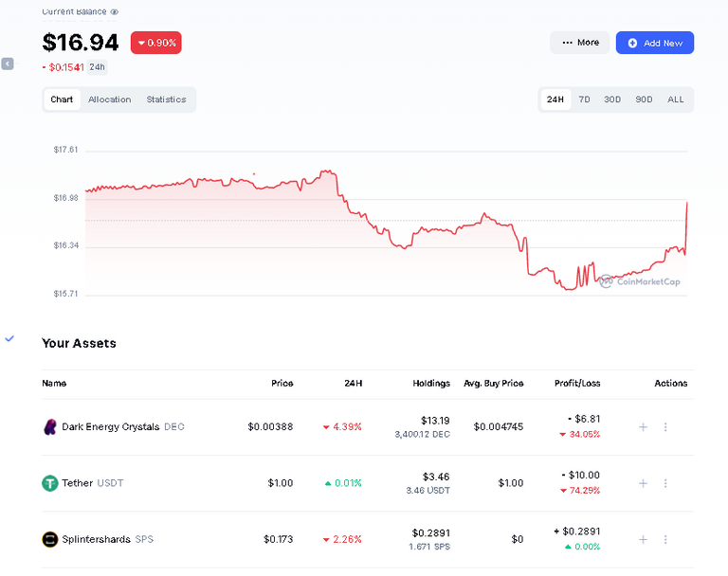Open Tether USDT asset page
Viewport: 728px width, 576px height.
pos(93,483)
